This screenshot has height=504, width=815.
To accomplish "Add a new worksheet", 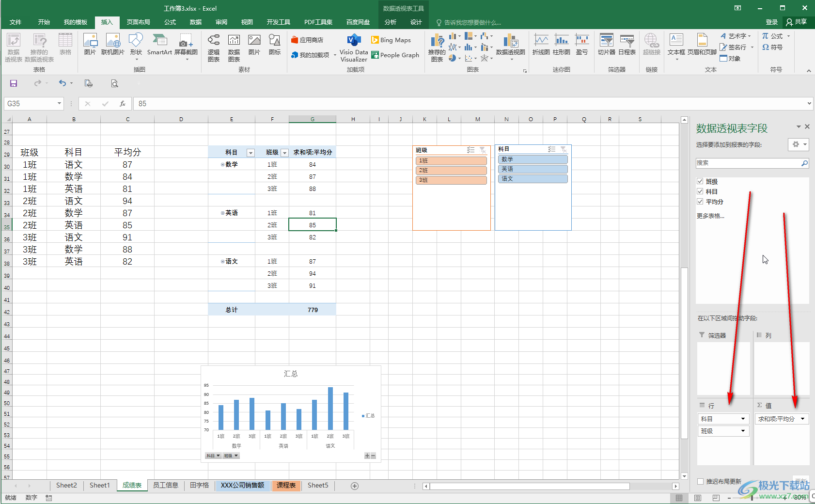I will pyautogui.click(x=355, y=486).
